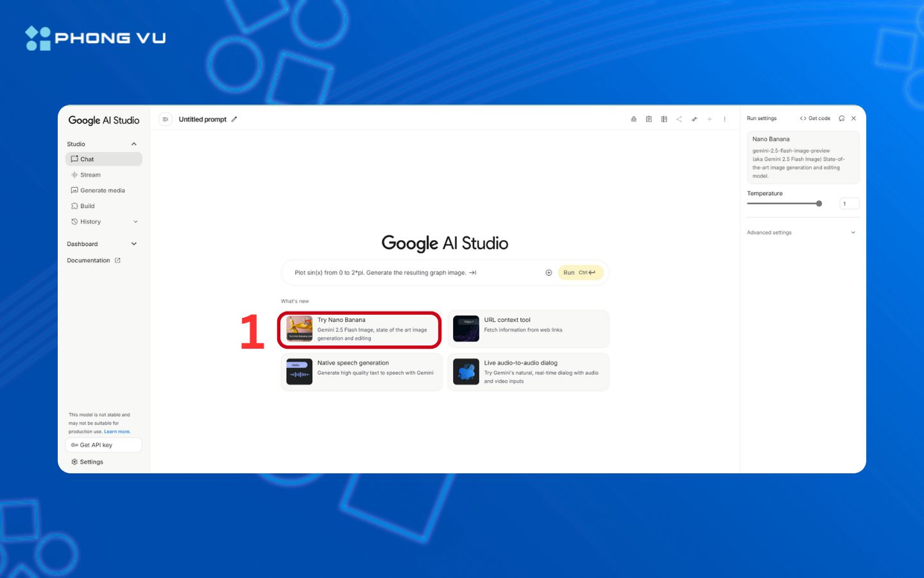Click the system instructions clipboard icon
The image size is (924, 578).
649,119
